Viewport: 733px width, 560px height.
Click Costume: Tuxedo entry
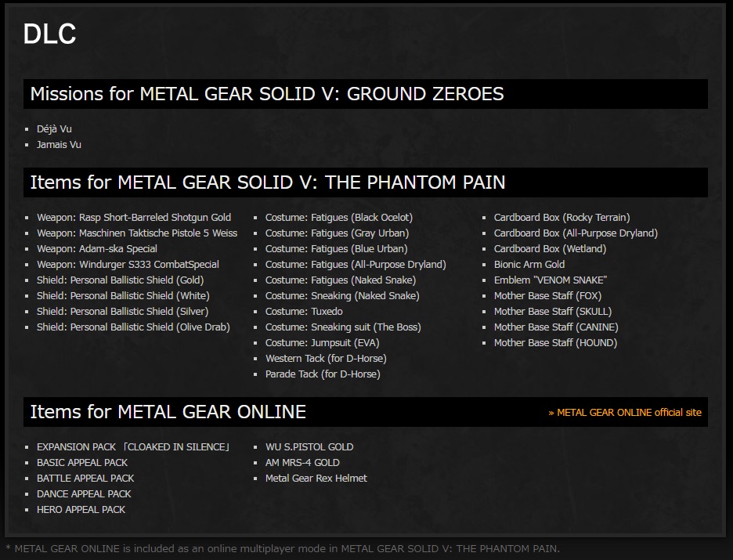click(x=304, y=311)
